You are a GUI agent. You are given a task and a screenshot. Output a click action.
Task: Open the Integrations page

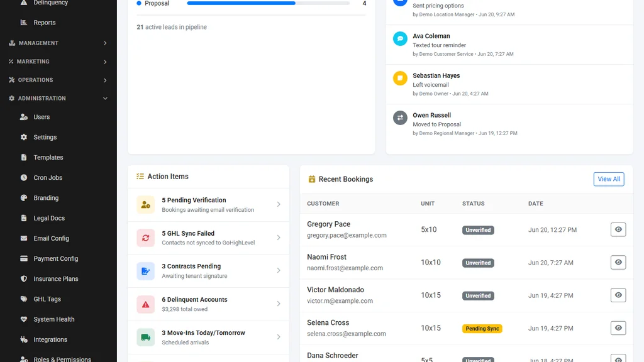[50, 339]
